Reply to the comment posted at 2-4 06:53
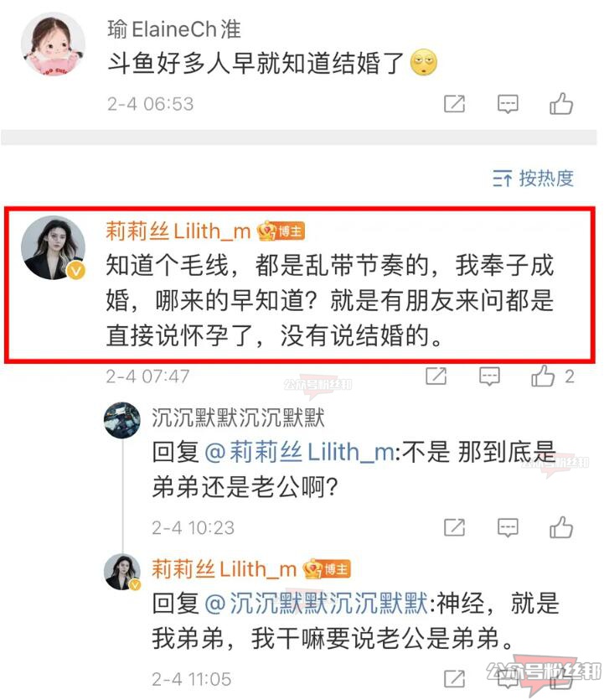Screen dimensions: 604x700 tap(508, 105)
